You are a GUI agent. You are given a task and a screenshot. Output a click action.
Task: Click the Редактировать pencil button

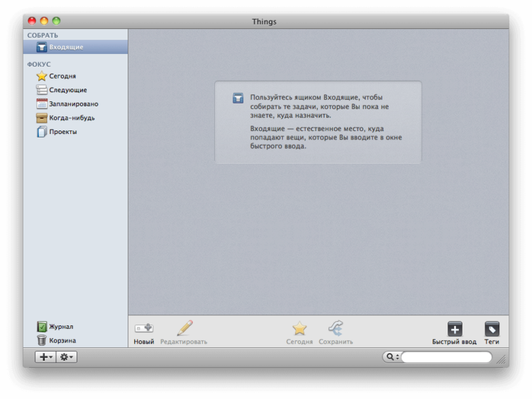pos(184,332)
